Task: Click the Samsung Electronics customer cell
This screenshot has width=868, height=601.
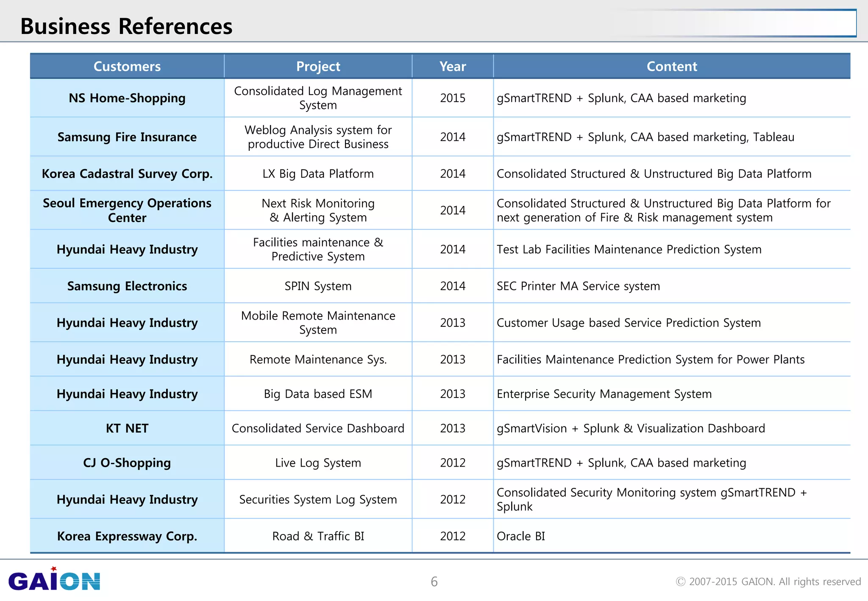Action: (x=127, y=286)
